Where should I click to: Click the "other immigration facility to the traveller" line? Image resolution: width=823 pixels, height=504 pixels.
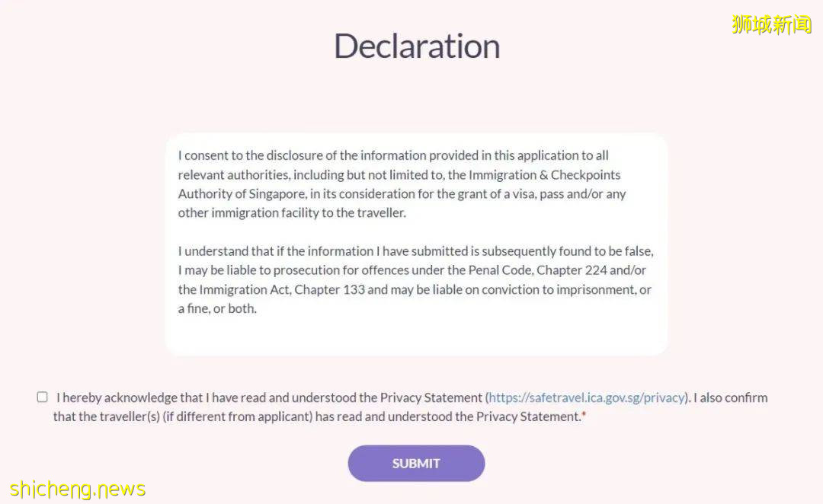[x=292, y=212]
